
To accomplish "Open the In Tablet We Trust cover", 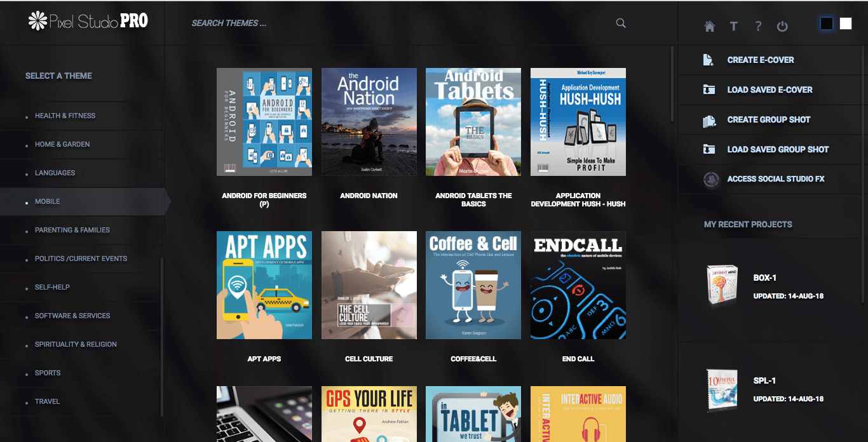I will (x=473, y=414).
